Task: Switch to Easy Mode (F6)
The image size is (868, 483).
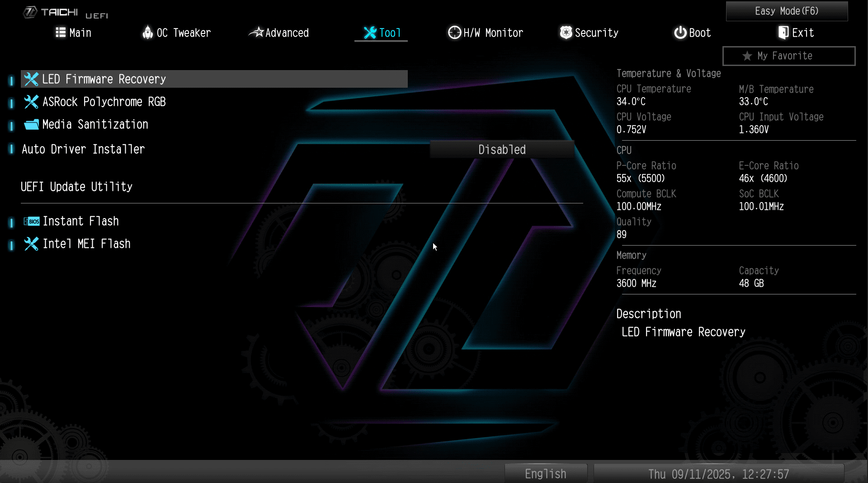Action: point(787,11)
